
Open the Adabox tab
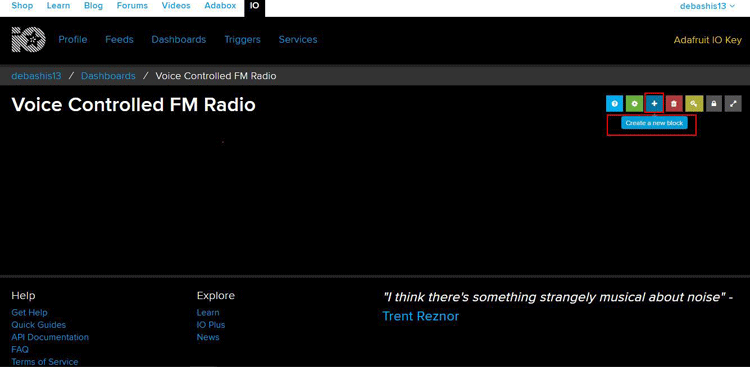pyautogui.click(x=220, y=6)
